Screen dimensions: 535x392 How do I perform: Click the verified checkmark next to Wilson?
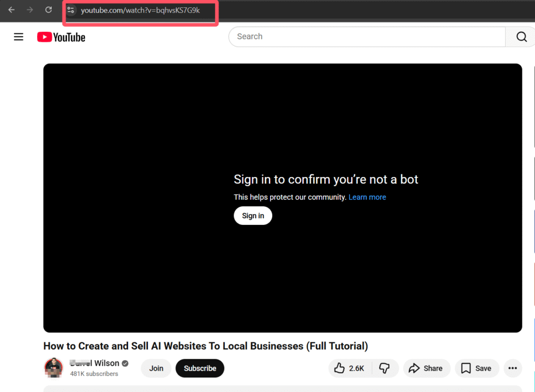(124, 363)
